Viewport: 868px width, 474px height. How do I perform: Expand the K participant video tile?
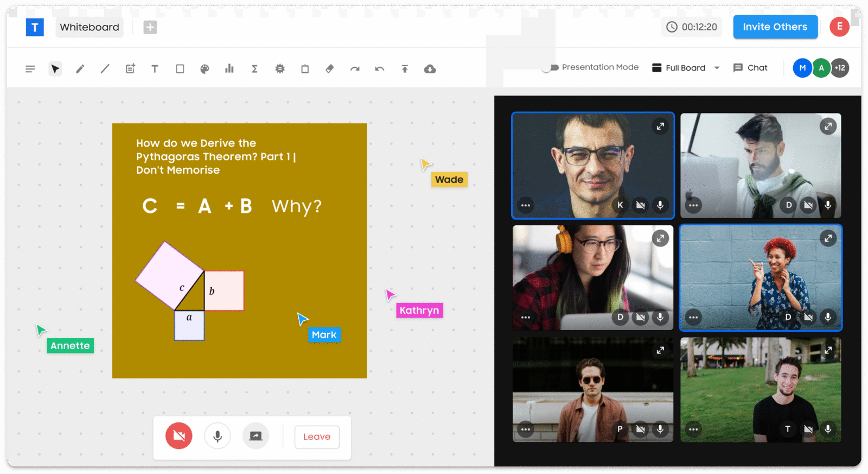(660, 126)
